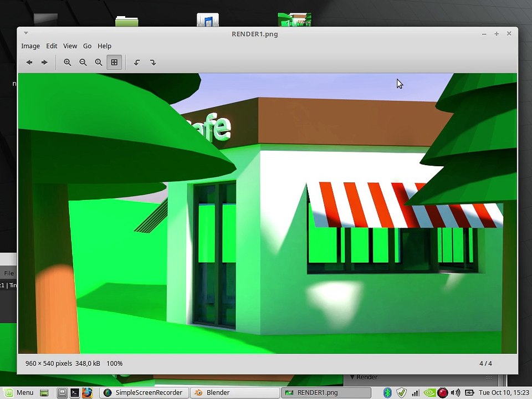532x399 pixels.
Task: Maximize the RENDER1.png viewer window
Action: [497, 34]
